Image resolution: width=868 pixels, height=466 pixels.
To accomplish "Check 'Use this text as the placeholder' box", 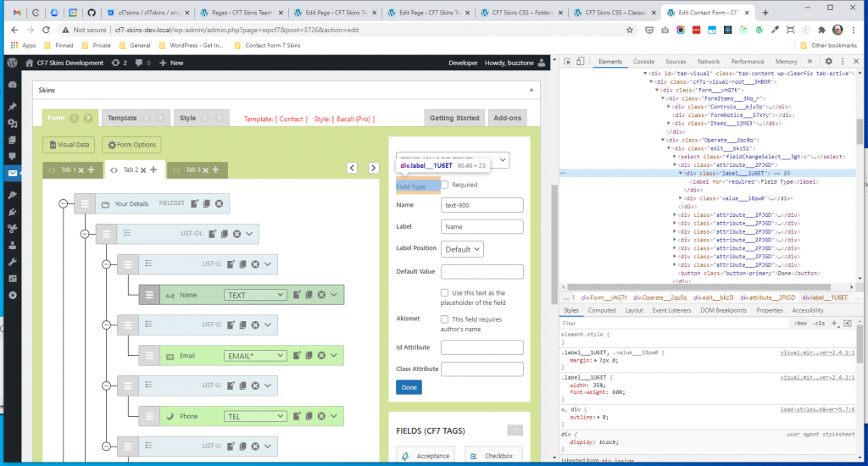I will pos(445,293).
